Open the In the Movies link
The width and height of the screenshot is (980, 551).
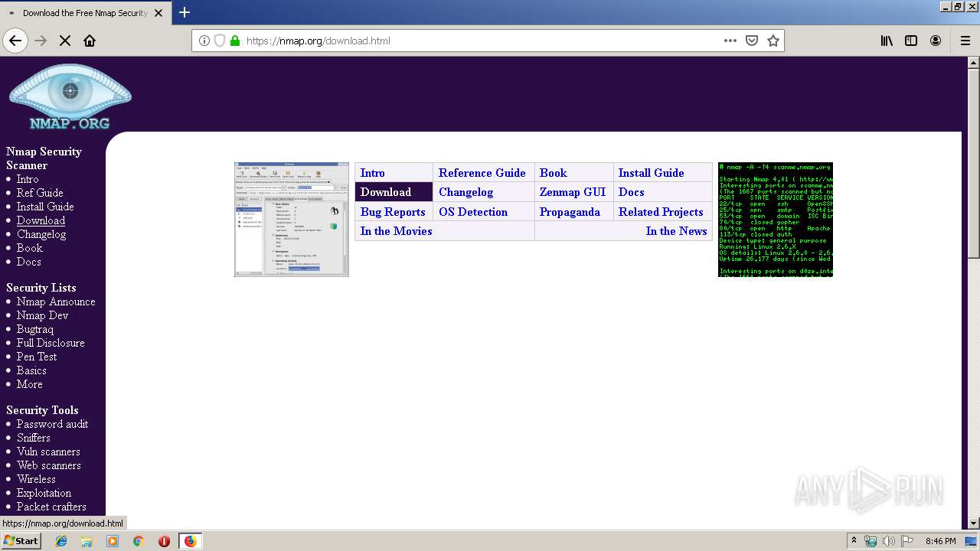tap(397, 231)
